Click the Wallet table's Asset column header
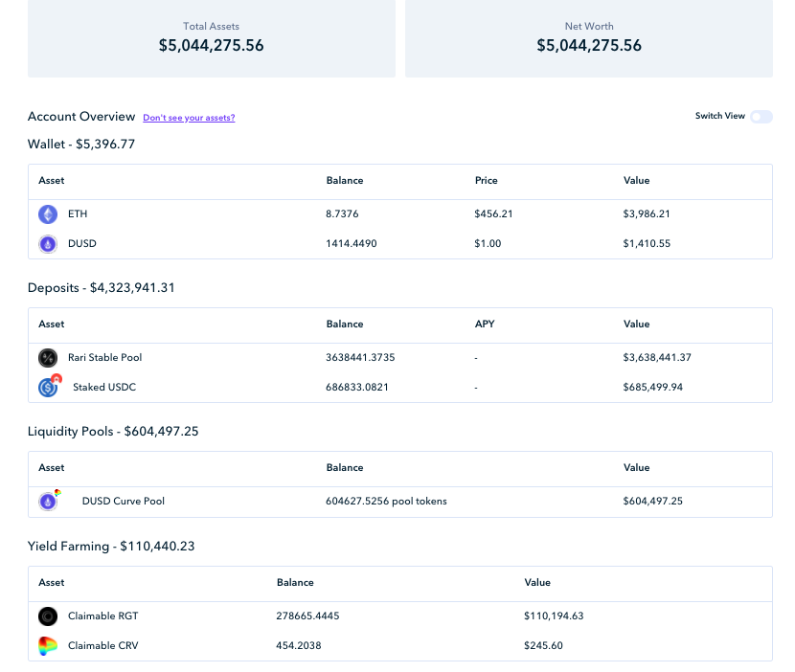Screen dimensions: 795x672 tap(51, 180)
